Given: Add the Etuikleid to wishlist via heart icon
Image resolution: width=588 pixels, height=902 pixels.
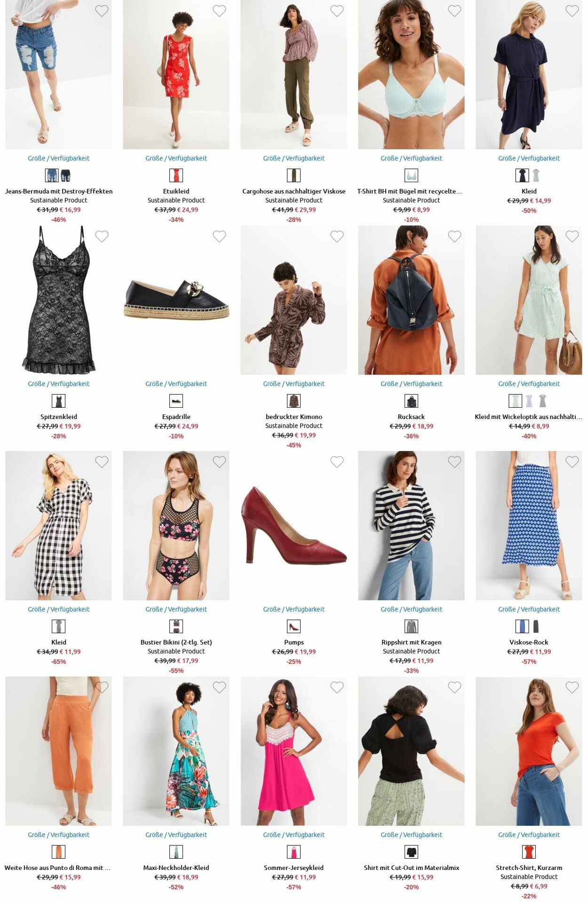Looking at the screenshot, I should tap(219, 11).
